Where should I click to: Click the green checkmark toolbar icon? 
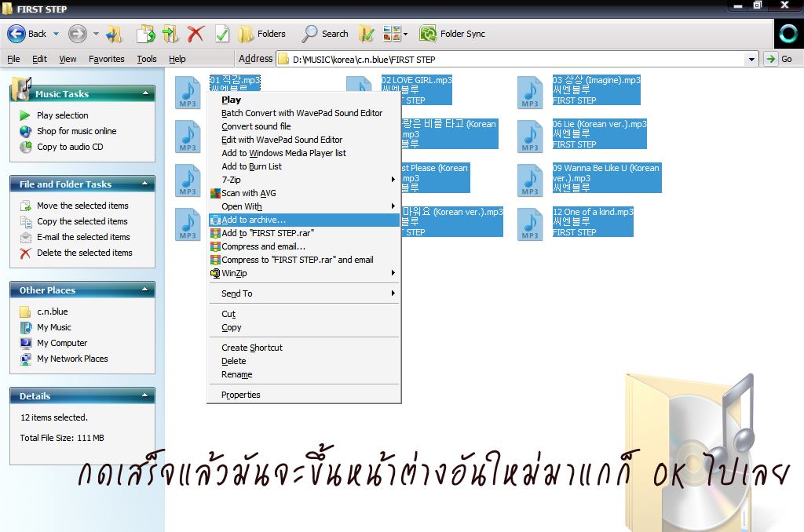[x=222, y=34]
